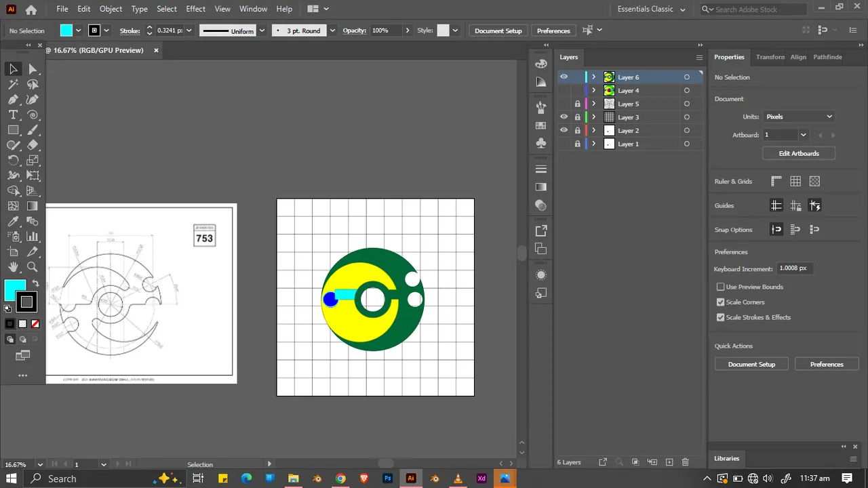868x488 pixels.
Task: Click the Illustrator Home icon
Action: tap(31, 9)
